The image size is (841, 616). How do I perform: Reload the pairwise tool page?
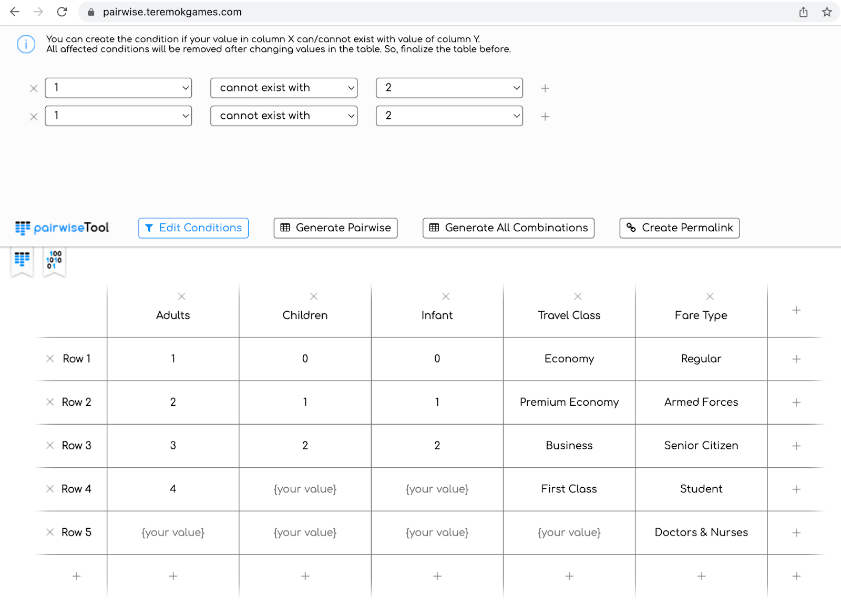pos(62,12)
